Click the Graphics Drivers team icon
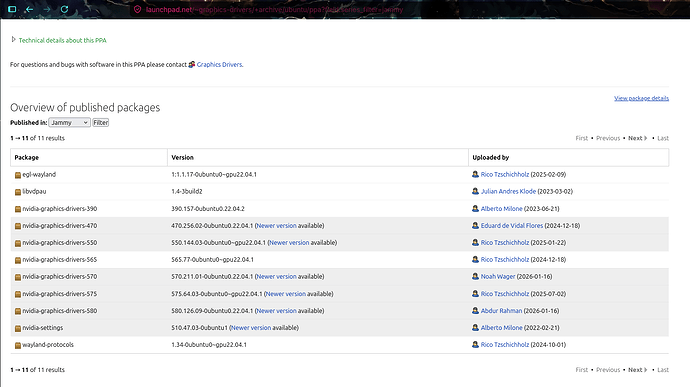Screen dimensions: 690x387 click(192, 64)
